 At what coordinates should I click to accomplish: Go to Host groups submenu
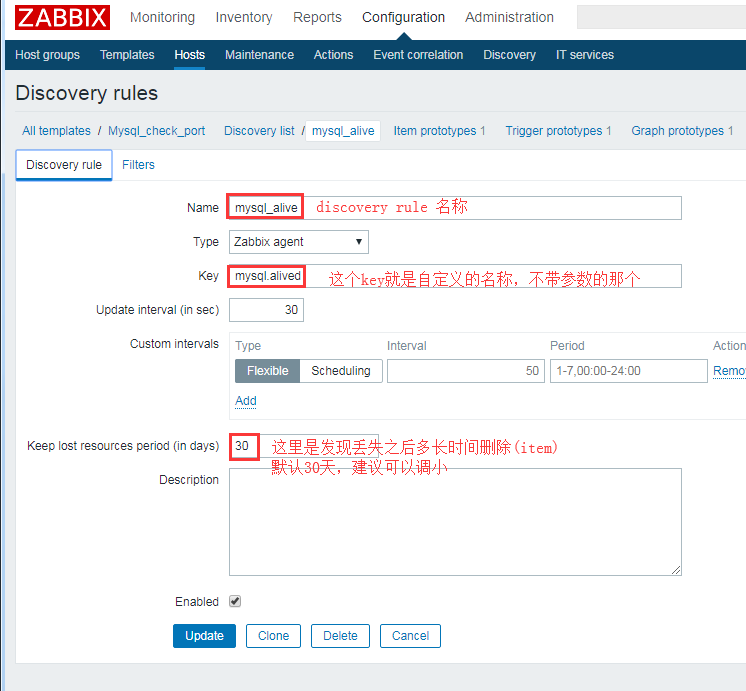pos(47,55)
